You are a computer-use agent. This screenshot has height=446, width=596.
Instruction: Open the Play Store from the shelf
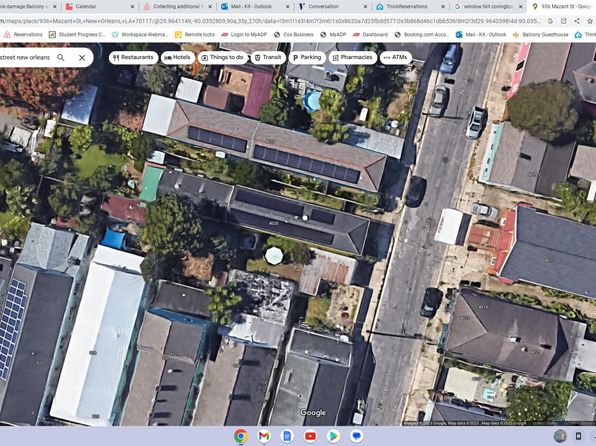tap(333, 436)
